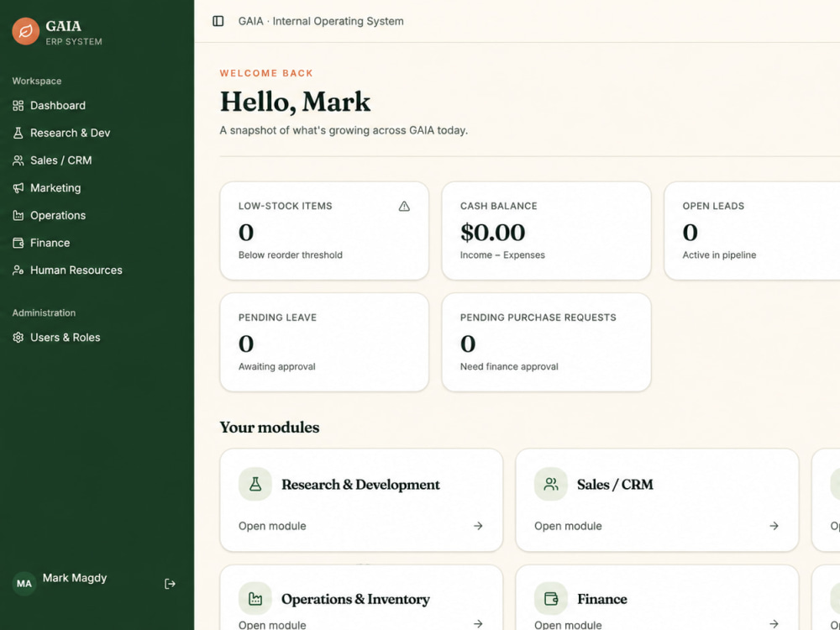840x630 pixels.
Task: Click the Research & Development card flask icon
Action: [x=255, y=485]
